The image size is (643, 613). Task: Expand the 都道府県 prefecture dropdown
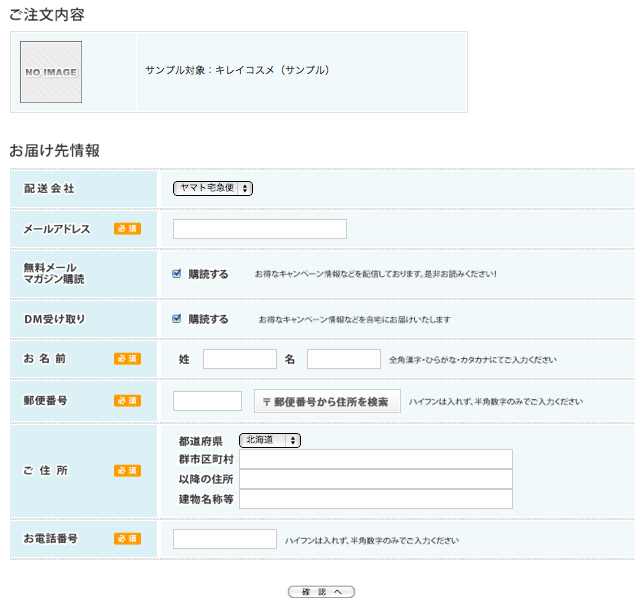(x=269, y=440)
